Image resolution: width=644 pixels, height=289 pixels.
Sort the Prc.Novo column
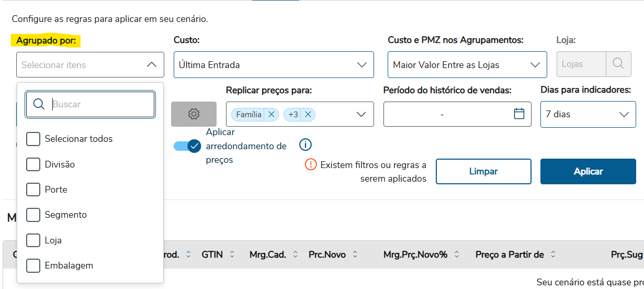[355, 254]
